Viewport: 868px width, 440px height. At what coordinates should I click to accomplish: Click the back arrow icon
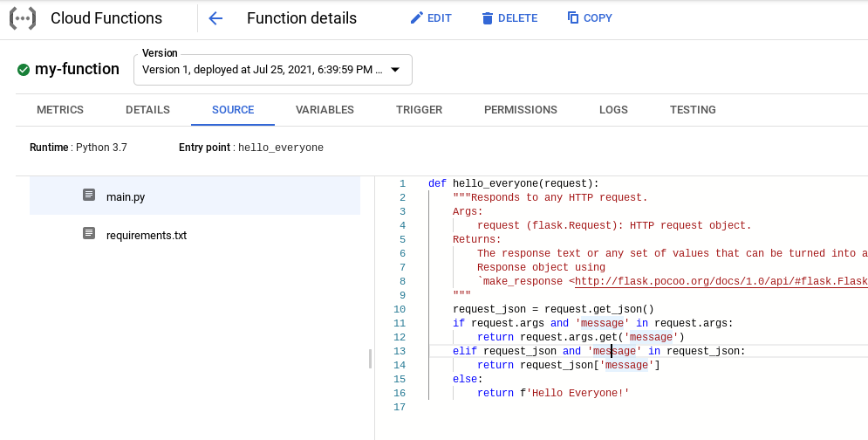(x=215, y=18)
